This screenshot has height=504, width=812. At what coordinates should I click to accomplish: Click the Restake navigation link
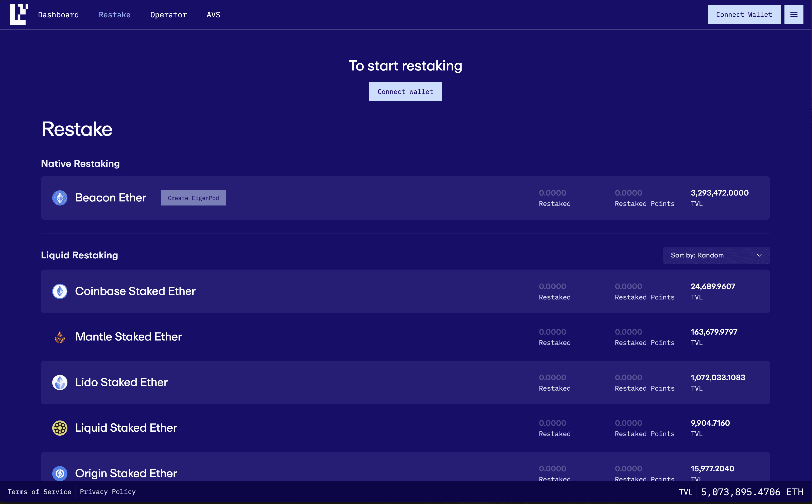[x=114, y=14]
